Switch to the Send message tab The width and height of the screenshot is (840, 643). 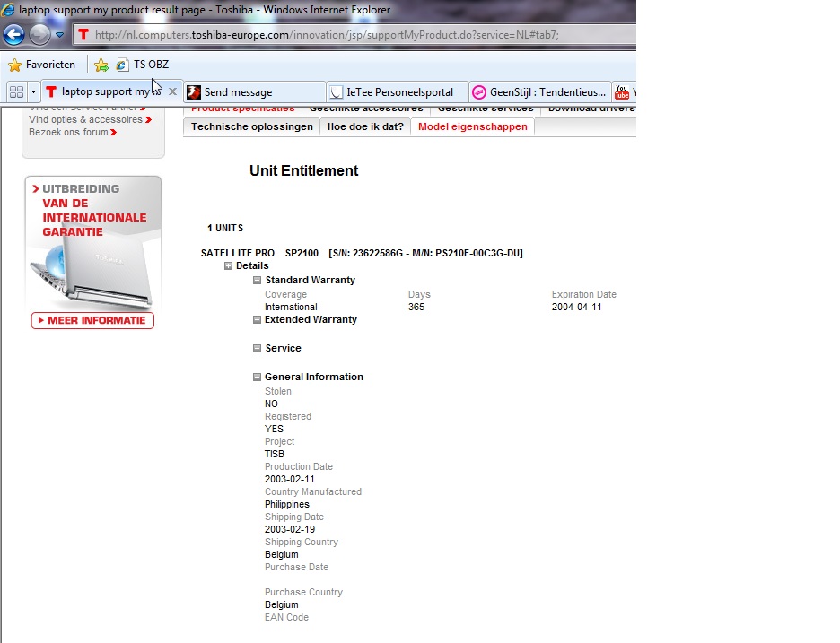click(255, 92)
